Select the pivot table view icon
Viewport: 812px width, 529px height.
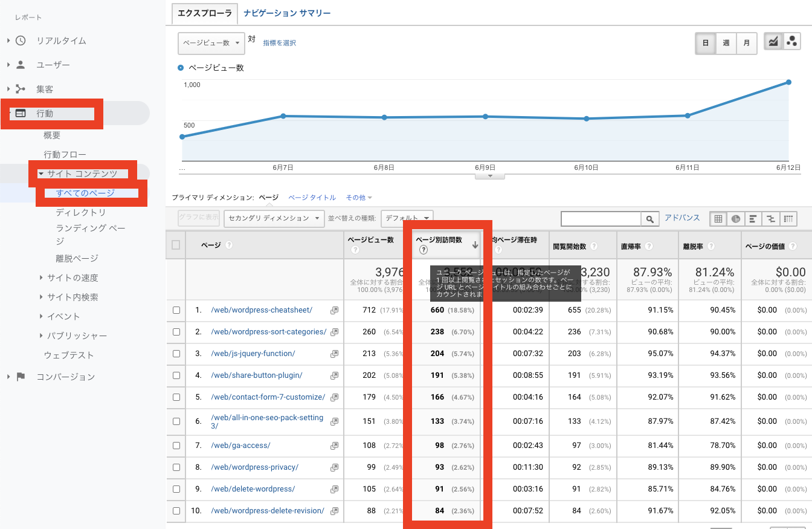click(788, 219)
